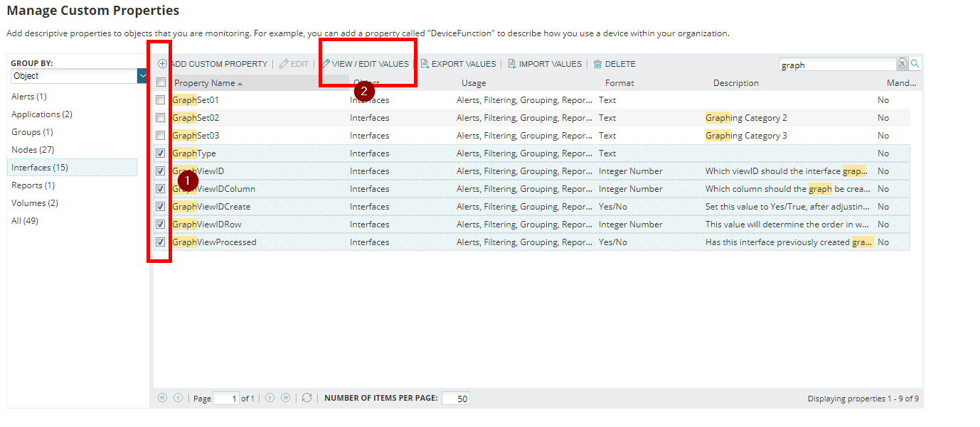The height and width of the screenshot is (427, 980).
Task: Click the Import Values icon
Action: 512,64
